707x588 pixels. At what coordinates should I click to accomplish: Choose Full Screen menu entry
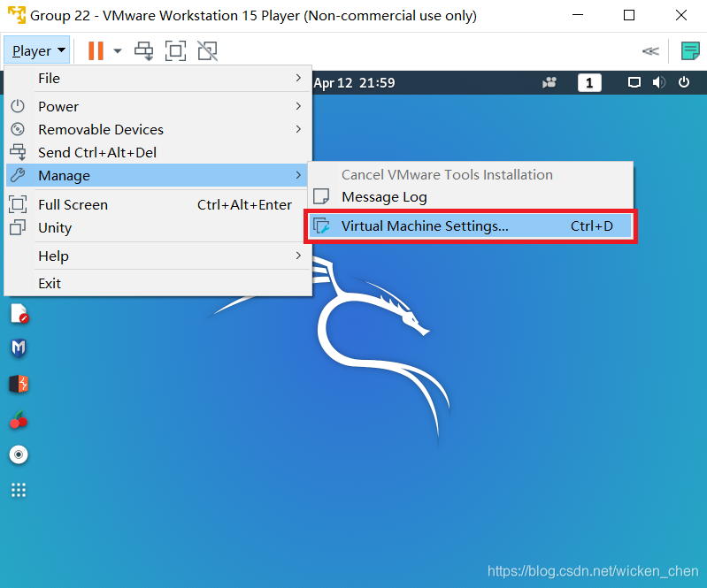click(x=158, y=204)
